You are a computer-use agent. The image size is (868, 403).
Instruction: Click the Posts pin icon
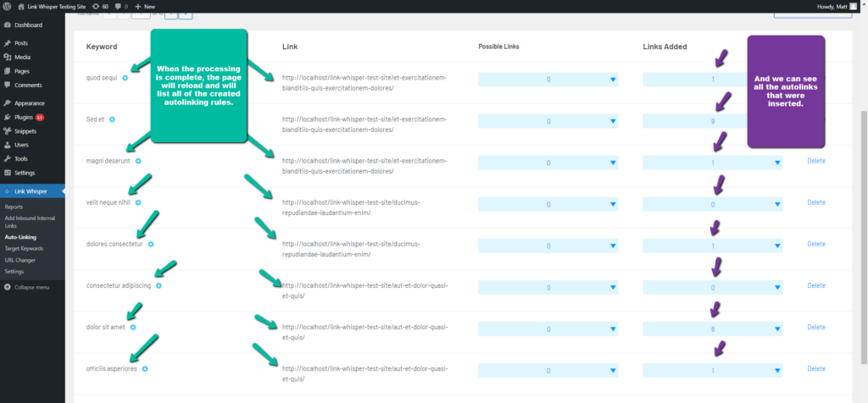click(x=7, y=43)
